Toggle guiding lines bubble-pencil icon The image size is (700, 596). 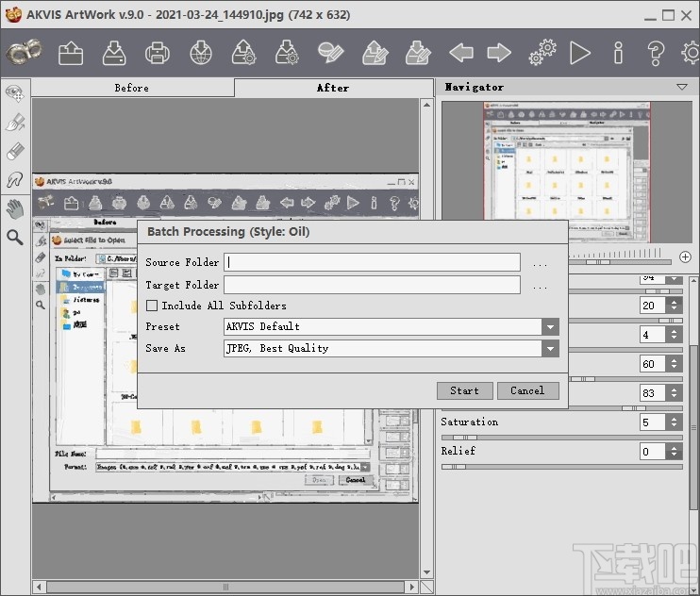coord(330,53)
